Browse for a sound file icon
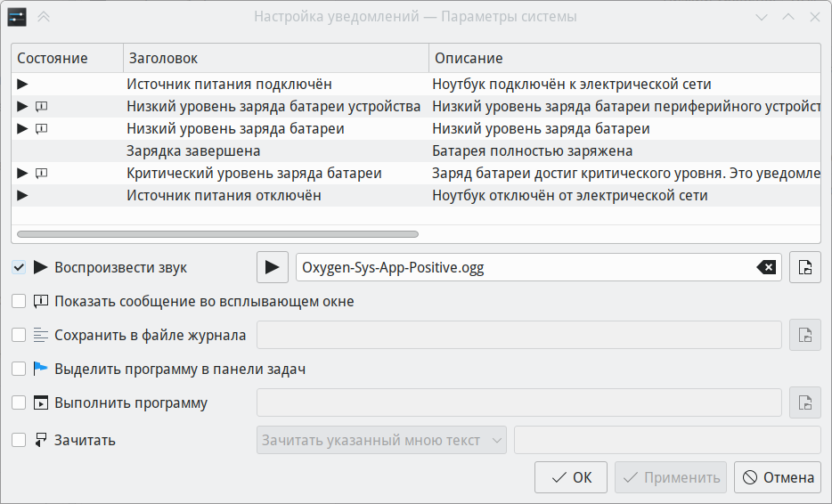The width and height of the screenshot is (832, 504). (805, 267)
